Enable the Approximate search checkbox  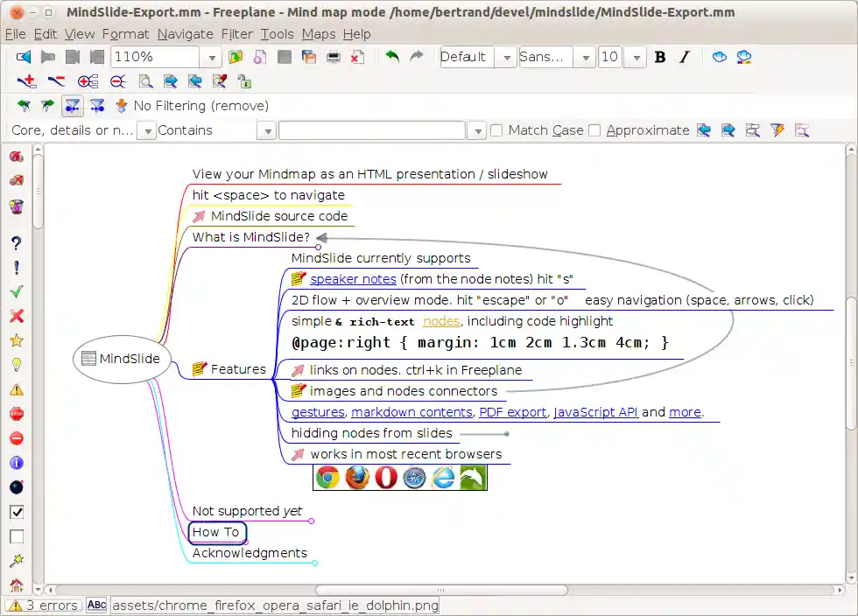pyautogui.click(x=594, y=129)
